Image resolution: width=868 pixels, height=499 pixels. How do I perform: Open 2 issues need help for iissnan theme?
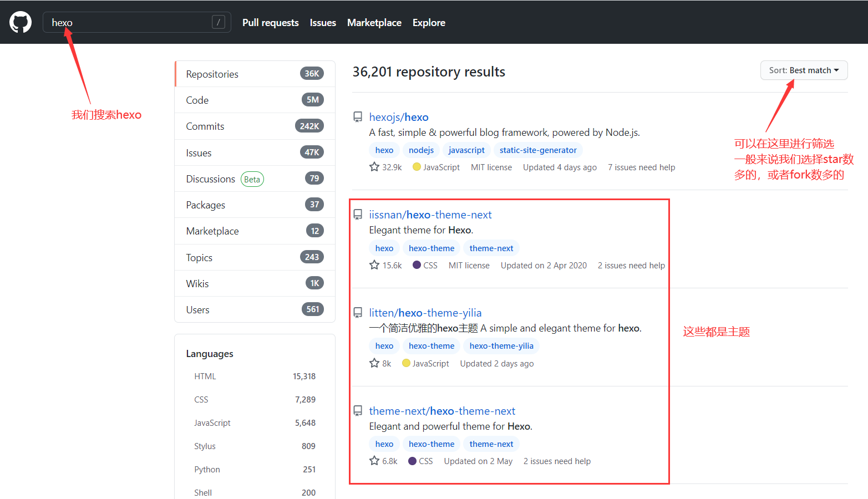click(x=631, y=266)
